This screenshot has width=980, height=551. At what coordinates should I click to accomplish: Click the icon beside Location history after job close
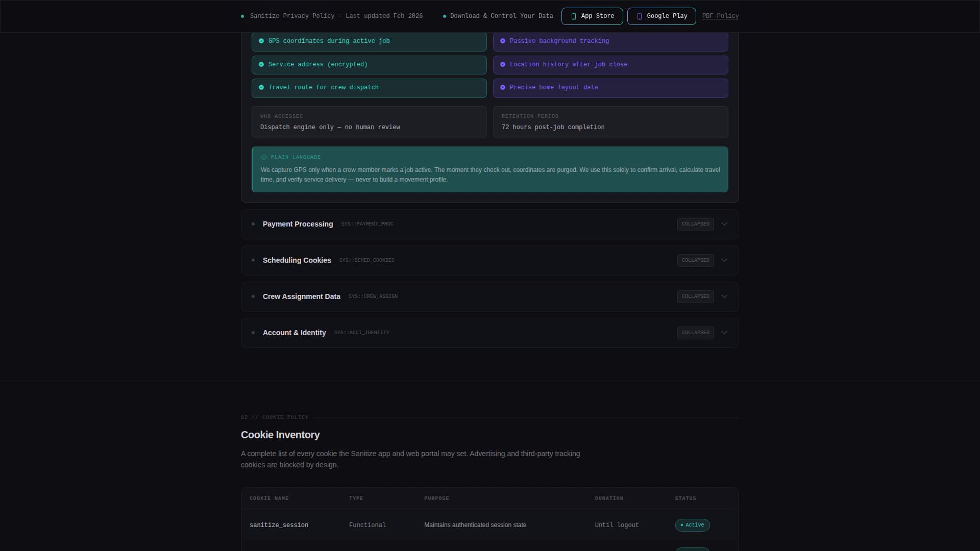pyautogui.click(x=503, y=64)
